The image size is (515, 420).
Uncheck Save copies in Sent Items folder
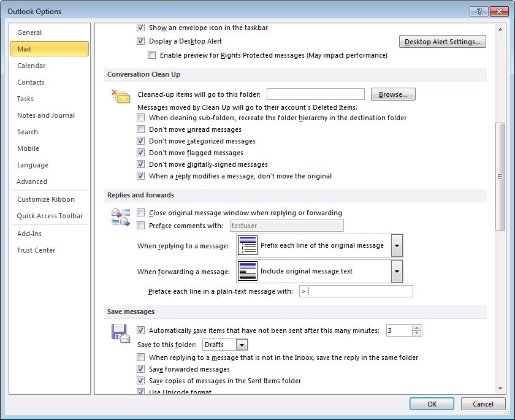(140, 381)
